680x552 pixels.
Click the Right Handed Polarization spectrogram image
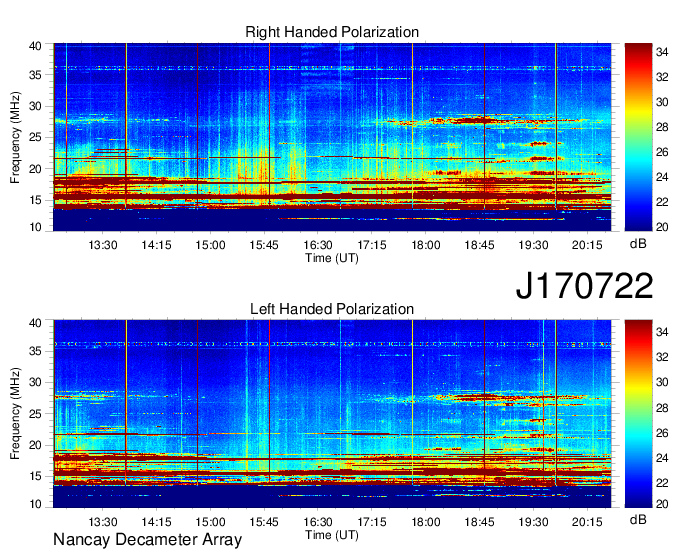coord(332,137)
